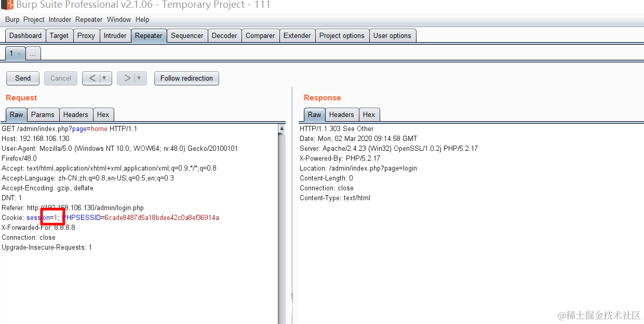
Task: Click the response Date header line
Action: click(358, 138)
